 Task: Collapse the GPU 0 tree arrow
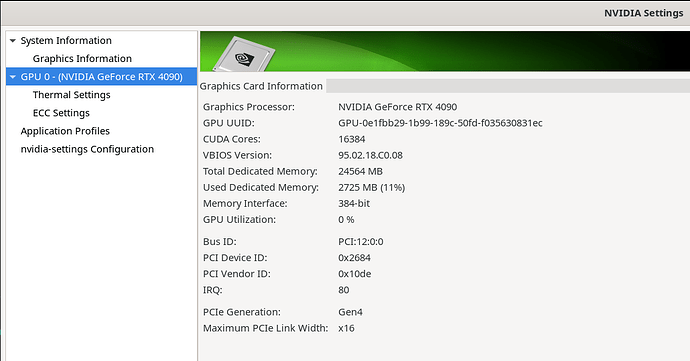[13, 77]
